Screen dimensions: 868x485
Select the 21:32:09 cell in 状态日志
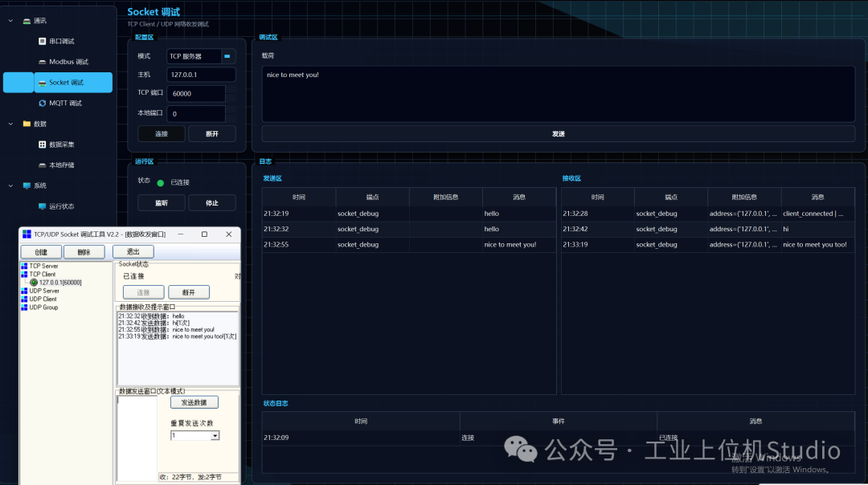pos(360,438)
